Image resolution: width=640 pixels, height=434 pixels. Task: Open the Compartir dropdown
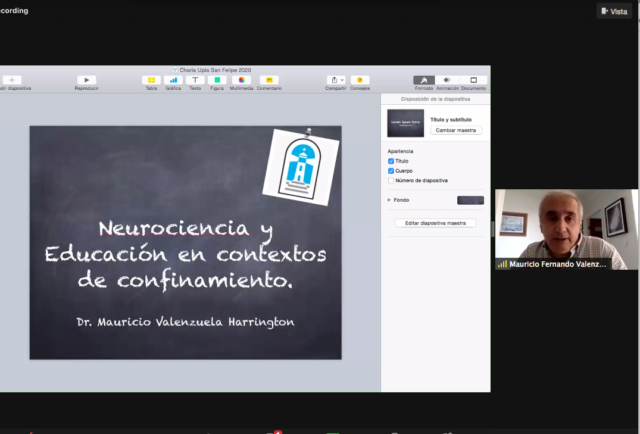[336, 80]
